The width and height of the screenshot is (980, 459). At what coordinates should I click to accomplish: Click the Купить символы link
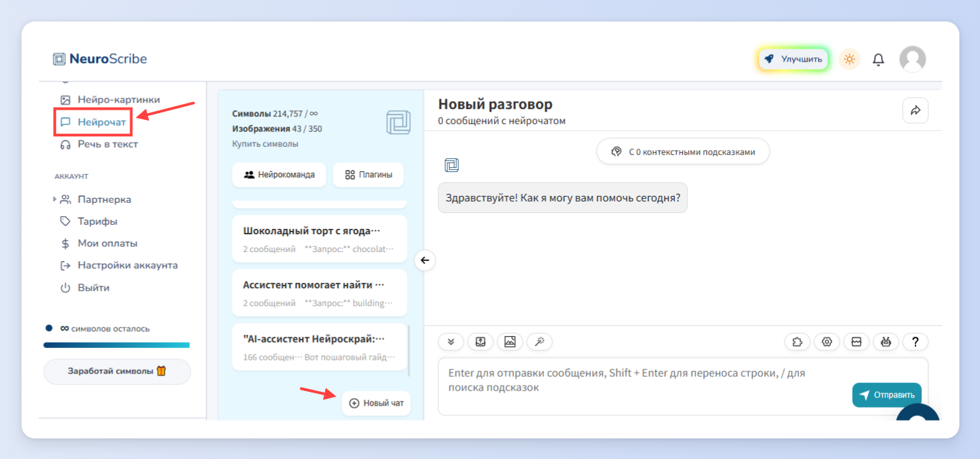pyautogui.click(x=265, y=144)
